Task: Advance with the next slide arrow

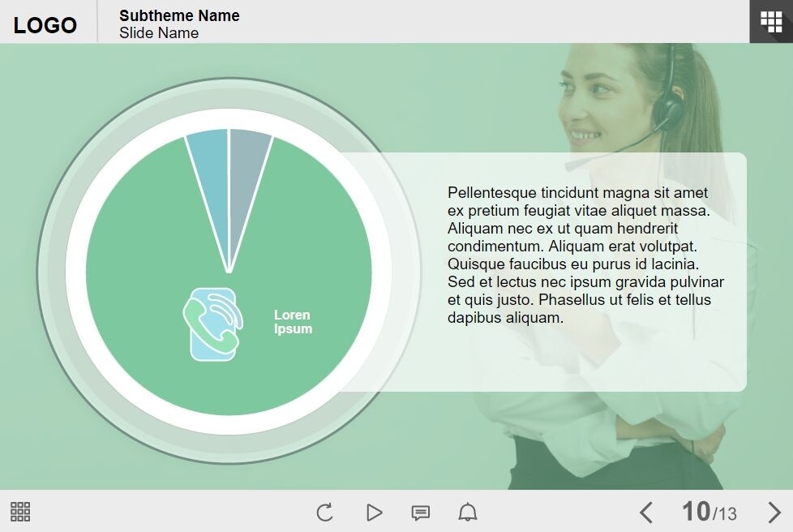Action: pyautogui.click(x=774, y=513)
